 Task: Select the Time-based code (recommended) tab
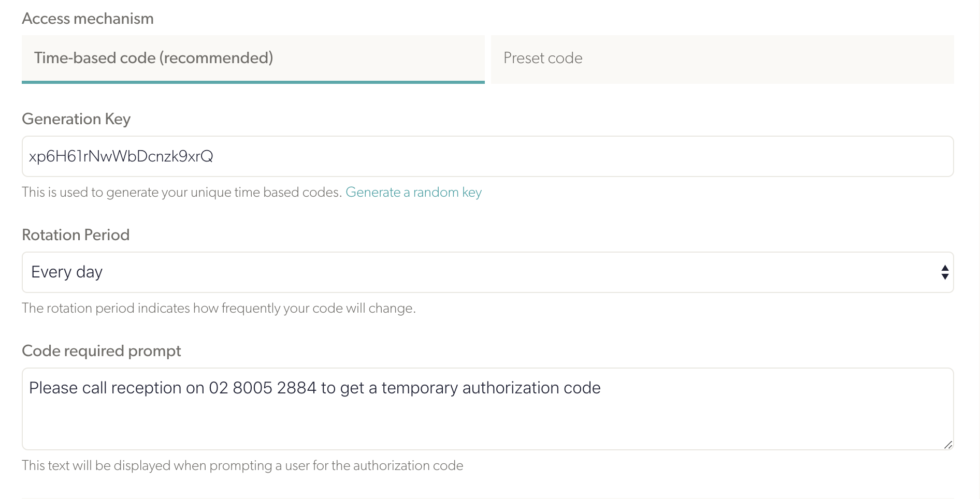tap(253, 59)
